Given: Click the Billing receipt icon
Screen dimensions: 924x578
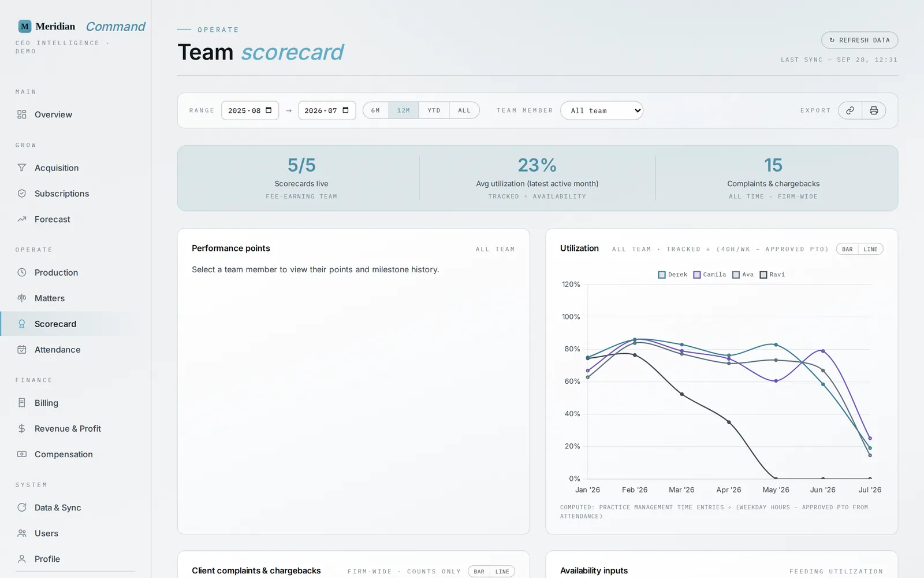Looking at the screenshot, I should [22, 403].
